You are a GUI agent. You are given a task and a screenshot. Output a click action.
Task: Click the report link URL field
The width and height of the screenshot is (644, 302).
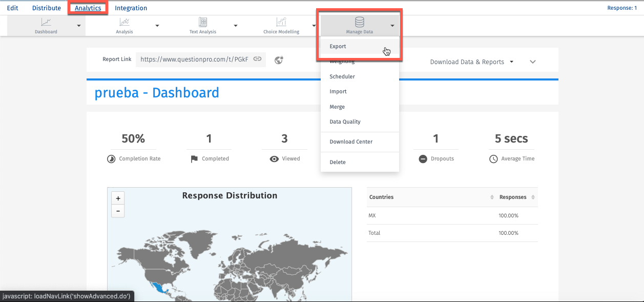pyautogui.click(x=195, y=59)
